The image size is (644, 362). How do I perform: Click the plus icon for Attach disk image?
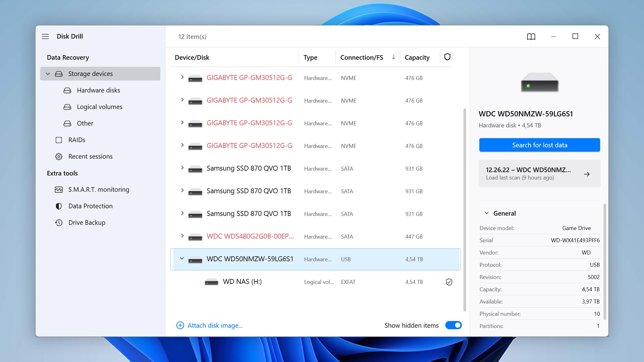(x=180, y=325)
